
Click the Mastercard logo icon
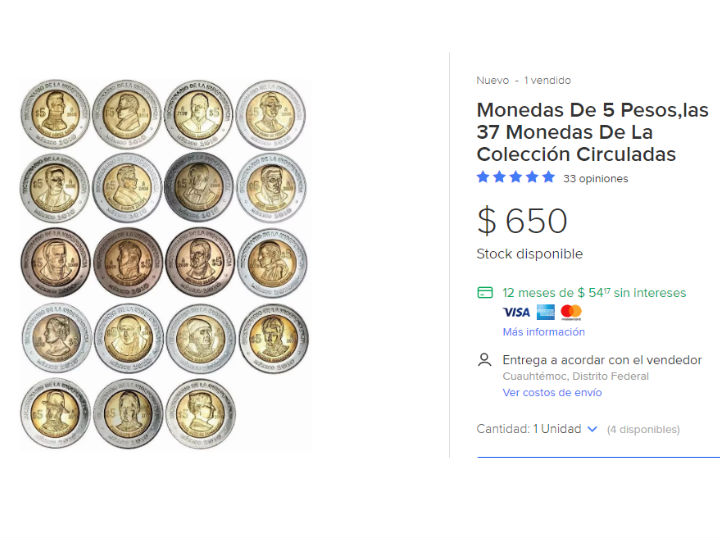tap(571, 312)
